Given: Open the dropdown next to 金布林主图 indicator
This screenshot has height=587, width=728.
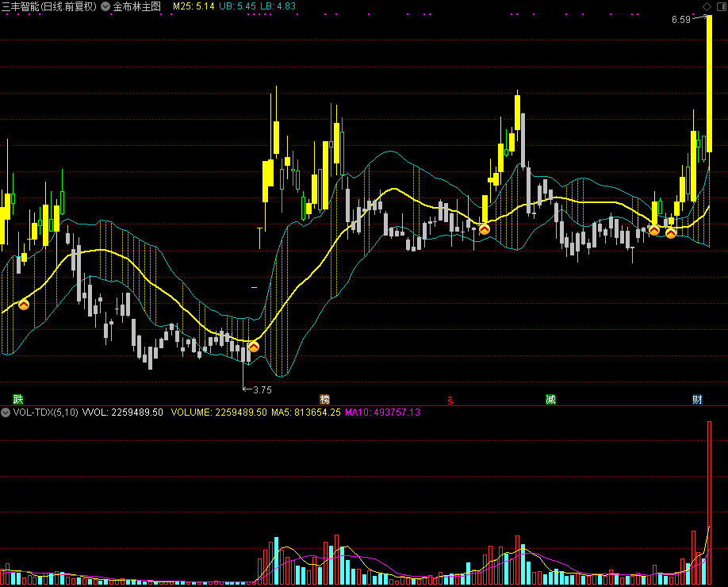Looking at the screenshot, I should pos(105,6).
